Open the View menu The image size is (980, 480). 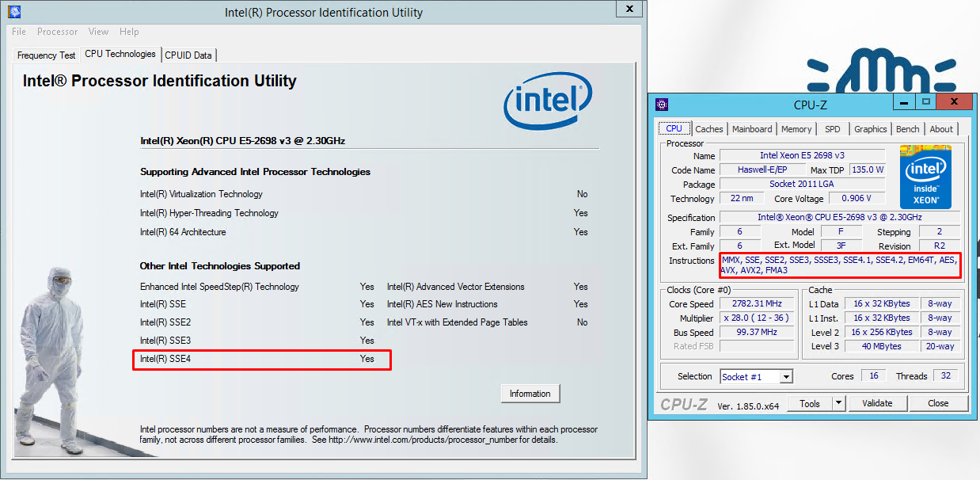[98, 32]
